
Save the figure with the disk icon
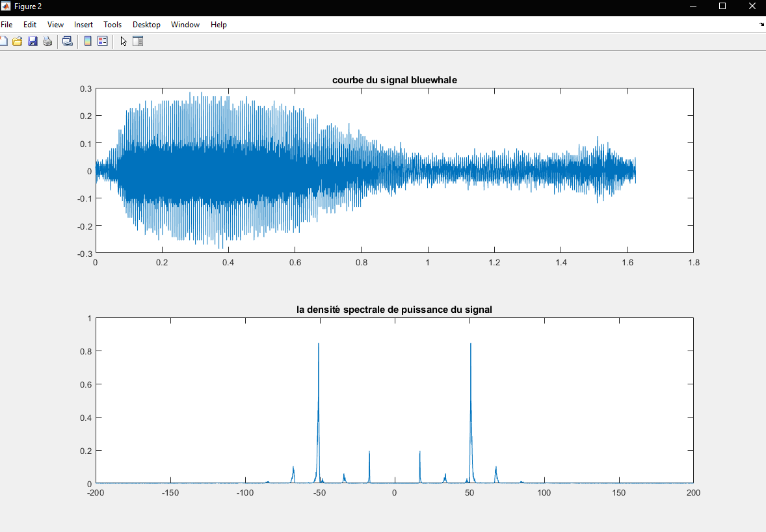pos(33,40)
